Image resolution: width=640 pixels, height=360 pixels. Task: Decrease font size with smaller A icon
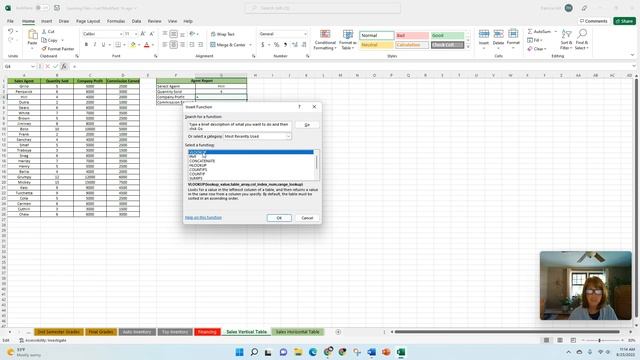(x=151, y=34)
